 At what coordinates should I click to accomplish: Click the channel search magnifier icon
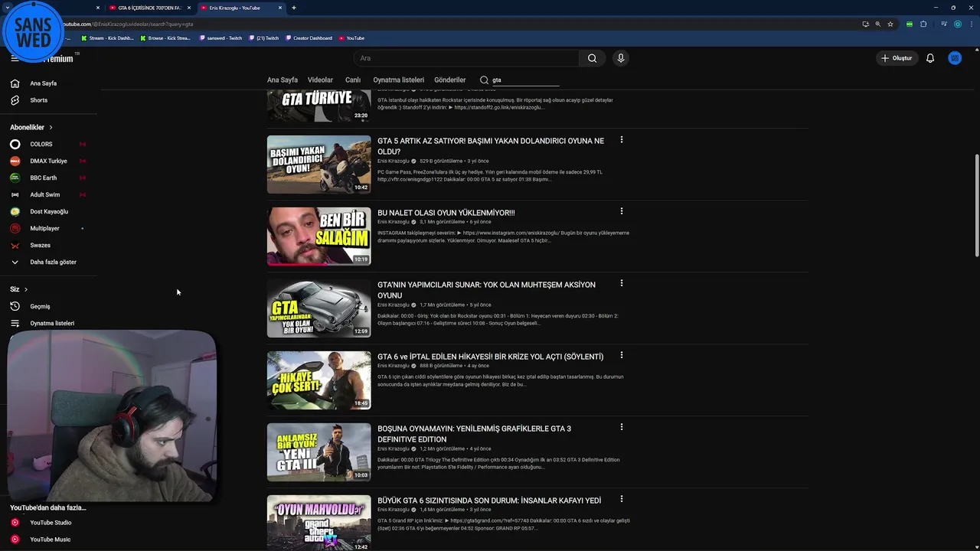pyautogui.click(x=484, y=80)
